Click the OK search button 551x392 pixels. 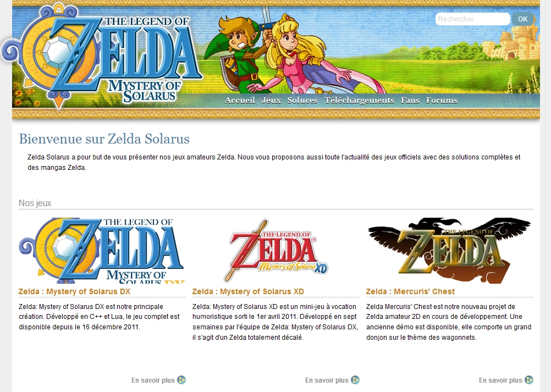click(522, 19)
